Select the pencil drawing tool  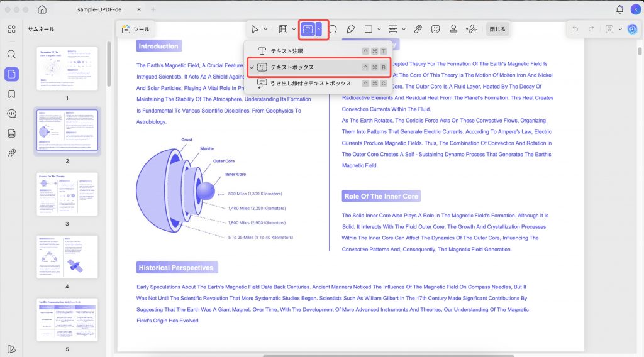pyautogui.click(x=350, y=29)
